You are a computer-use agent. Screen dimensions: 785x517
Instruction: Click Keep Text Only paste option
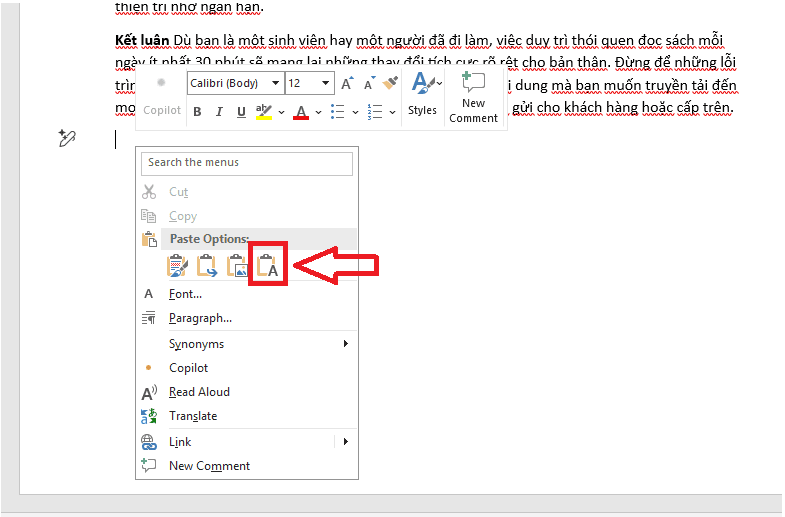point(268,265)
